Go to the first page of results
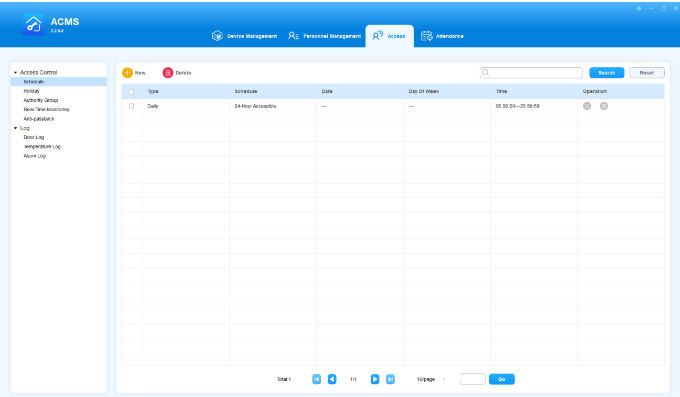680x397 pixels. coord(317,379)
